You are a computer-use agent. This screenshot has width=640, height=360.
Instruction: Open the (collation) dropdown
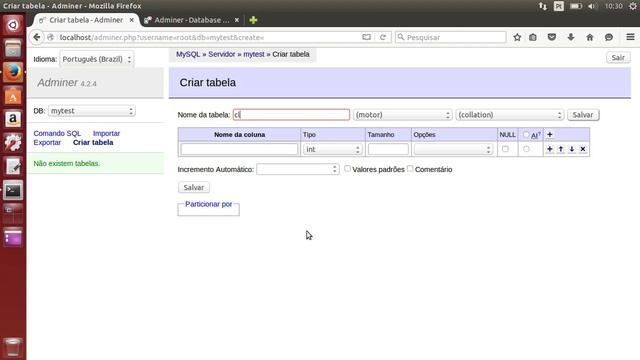pyautogui.click(x=509, y=115)
